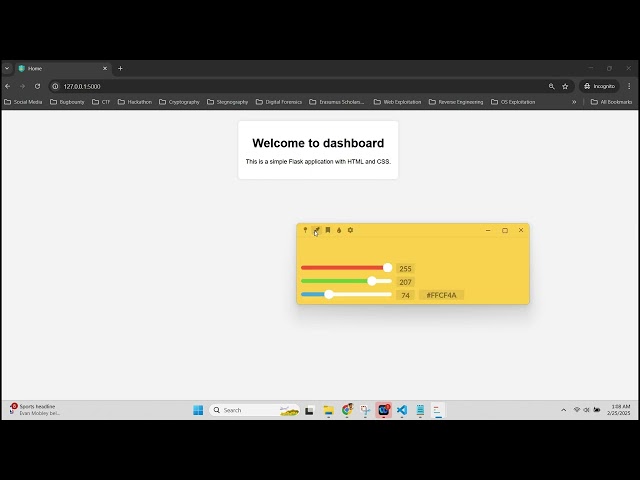
Task: Adjust the green channel slider
Action: tap(347, 281)
